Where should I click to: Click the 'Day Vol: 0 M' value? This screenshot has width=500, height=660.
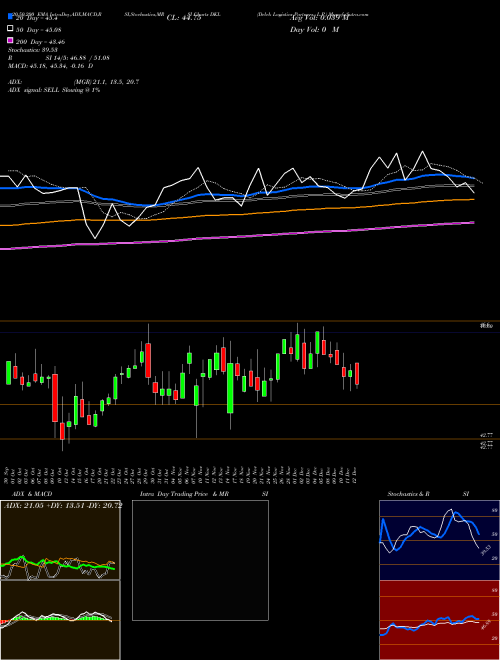pyautogui.click(x=314, y=29)
